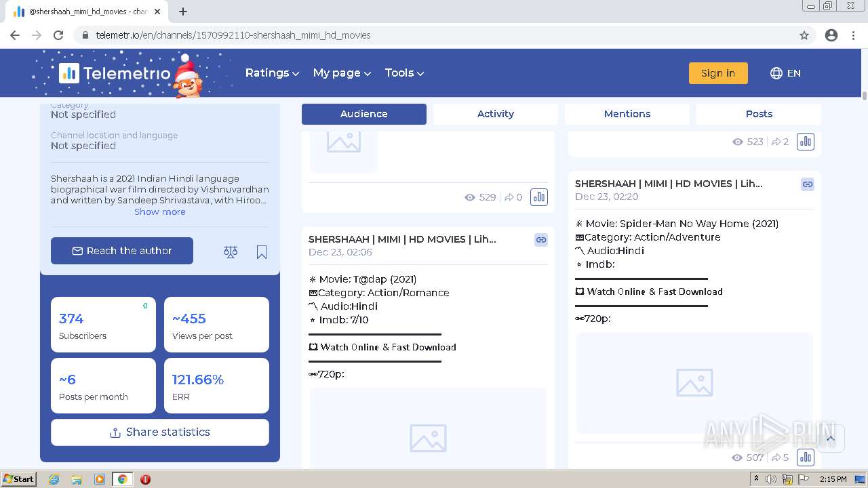This screenshot has width=868, height=488.
Task: Click Watch Online & Fast Download in T@dap post
Action: coord(388,347)
